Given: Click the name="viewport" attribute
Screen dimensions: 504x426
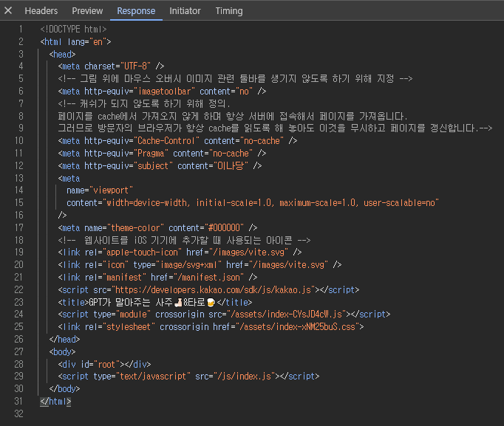Looking at the screenshot, I should (x=100, y=190).
